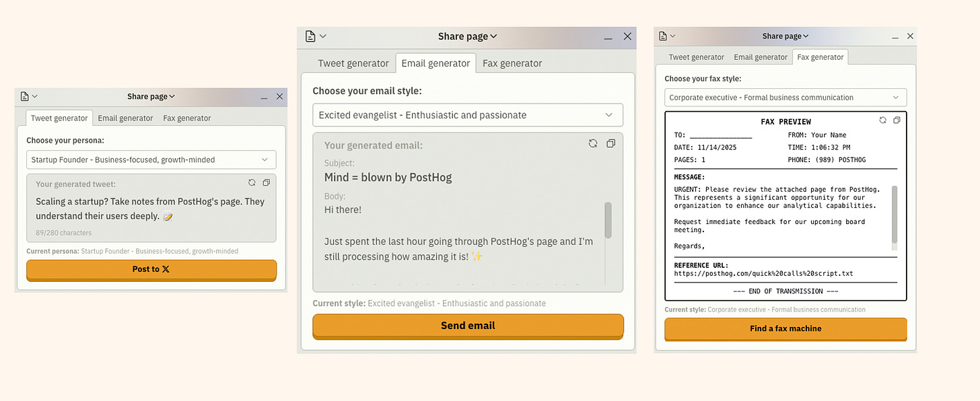The image size is (980, 401).
Task: Expand document icon chevron in tweet window
Action: click(35, 96)
